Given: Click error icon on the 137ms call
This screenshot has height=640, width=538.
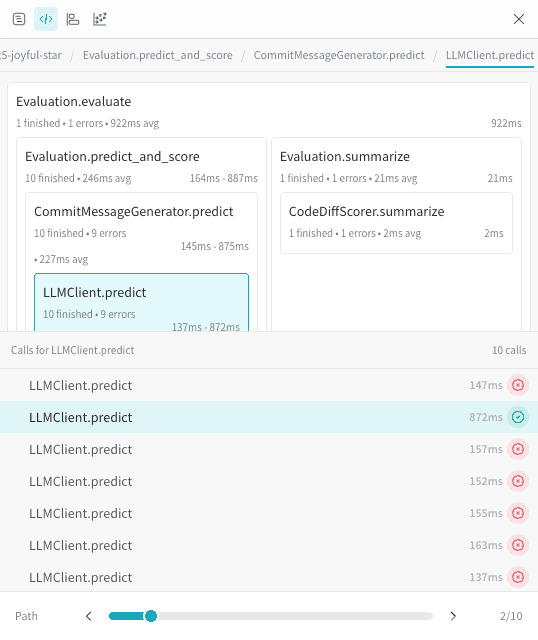Looking at the screenshot, I should pyautogui.click(x=518, y=577).
